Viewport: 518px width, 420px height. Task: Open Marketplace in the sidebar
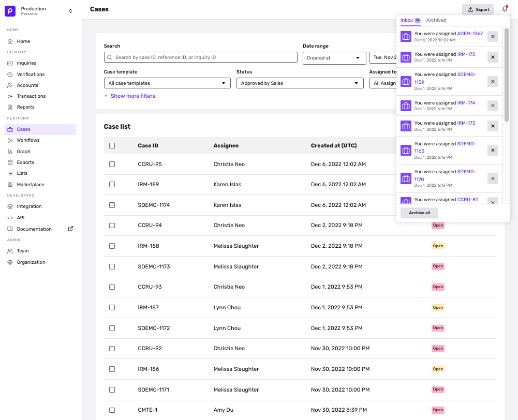pos(41,185)
